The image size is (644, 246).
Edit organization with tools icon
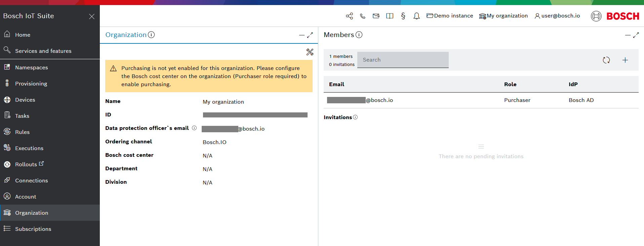(x=310, y=52)
